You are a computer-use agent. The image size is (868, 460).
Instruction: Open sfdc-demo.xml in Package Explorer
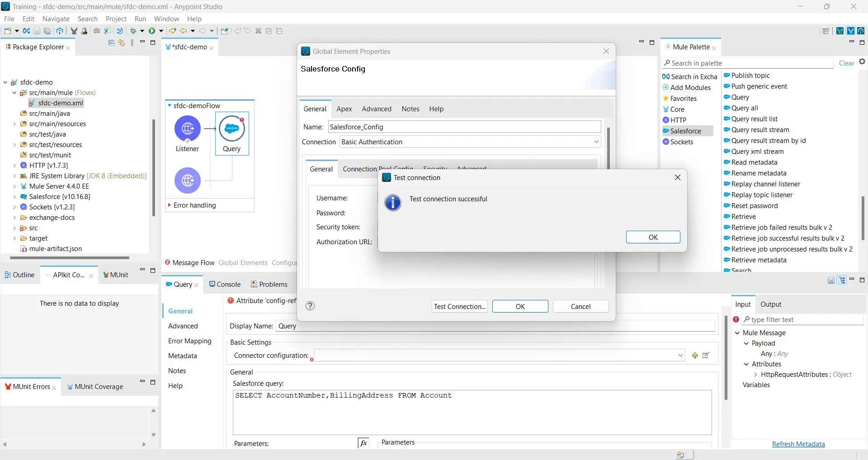pyautogui.click(x=56, y=103)
